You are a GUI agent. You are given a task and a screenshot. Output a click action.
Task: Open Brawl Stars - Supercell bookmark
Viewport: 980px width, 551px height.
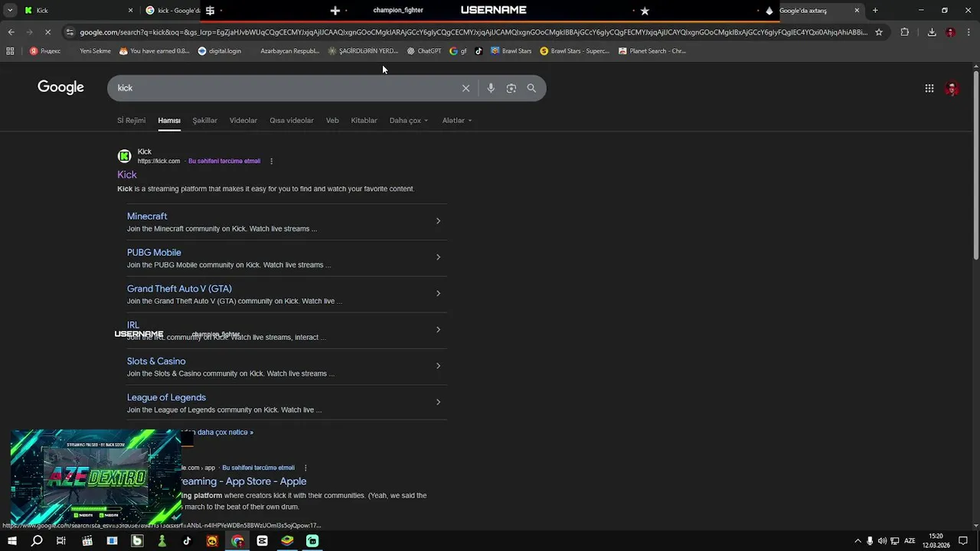575,51
